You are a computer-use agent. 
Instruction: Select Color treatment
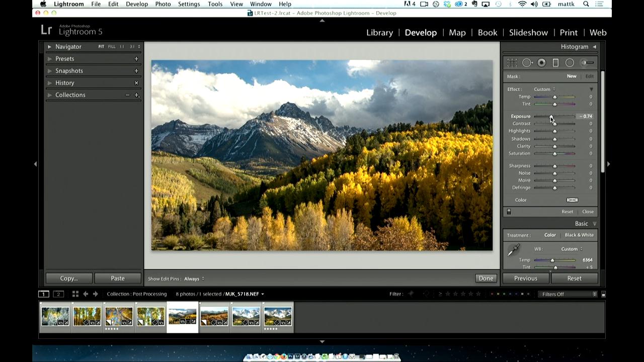[550, 235]
